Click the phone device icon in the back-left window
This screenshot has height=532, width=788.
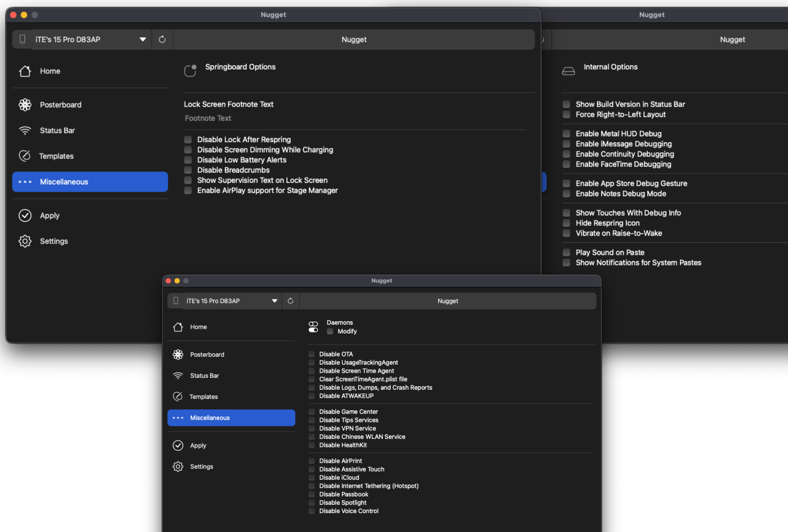(22, 39)
